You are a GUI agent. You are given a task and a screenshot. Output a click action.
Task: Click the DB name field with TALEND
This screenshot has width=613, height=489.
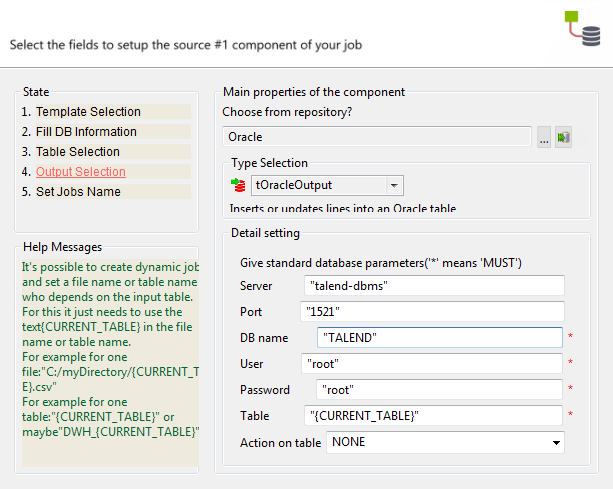[439, 338]
